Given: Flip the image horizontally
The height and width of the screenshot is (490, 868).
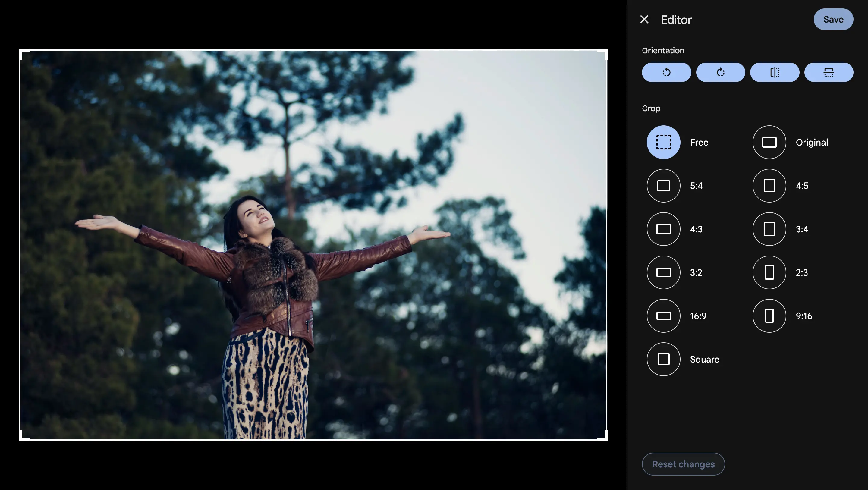Looking at the screenshot, I should click(774, 72).
